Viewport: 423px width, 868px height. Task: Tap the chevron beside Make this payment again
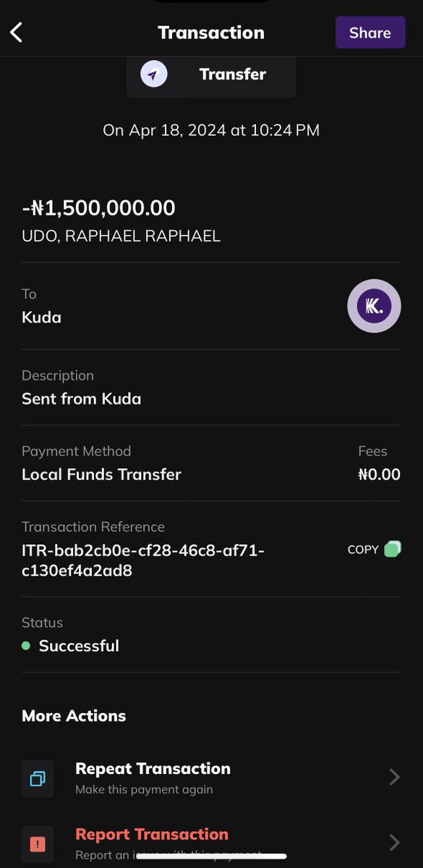coord(394,776)
